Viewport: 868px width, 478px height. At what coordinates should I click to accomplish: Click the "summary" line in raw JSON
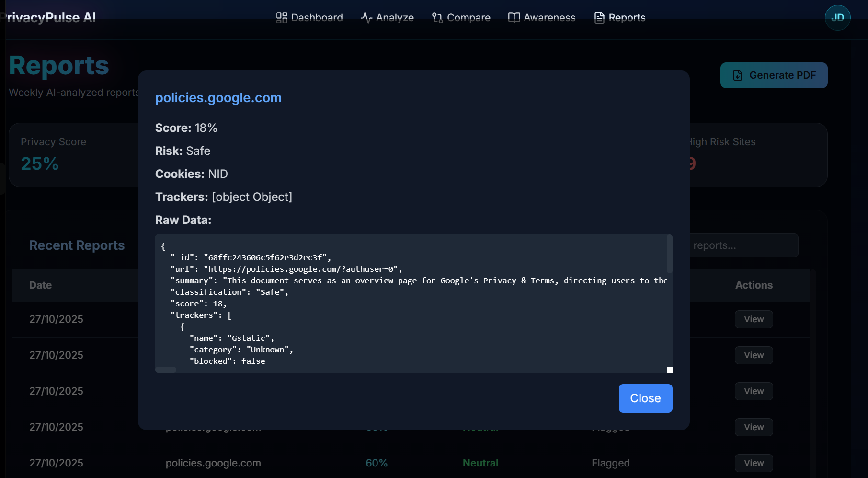[x=419, y=281]
